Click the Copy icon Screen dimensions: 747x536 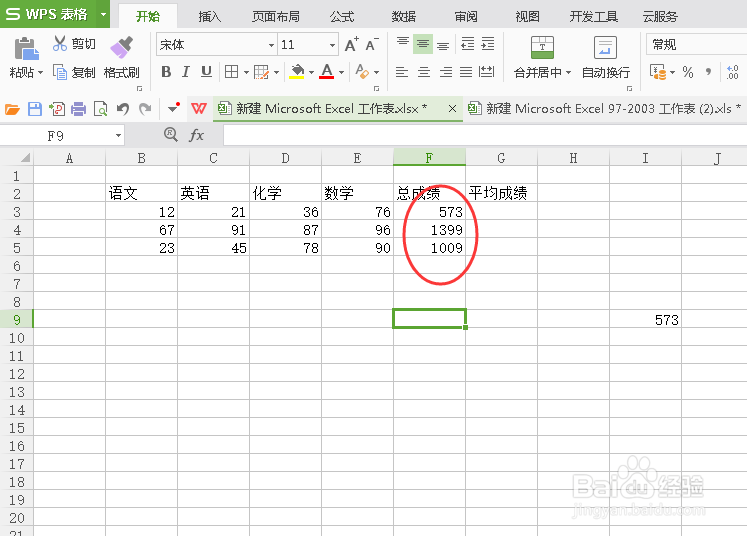(x=60, y=72)
